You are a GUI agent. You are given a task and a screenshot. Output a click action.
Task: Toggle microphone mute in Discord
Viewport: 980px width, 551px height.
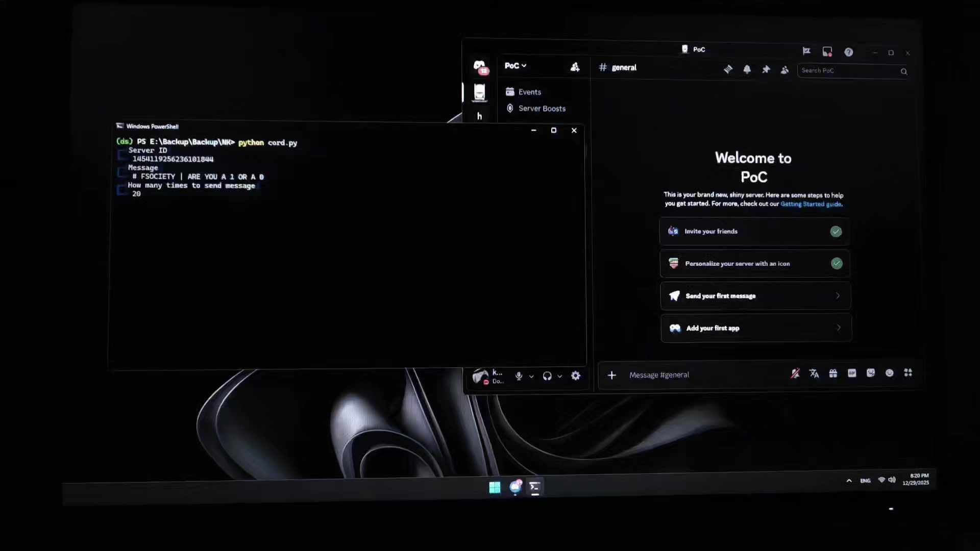pos(519,376)
